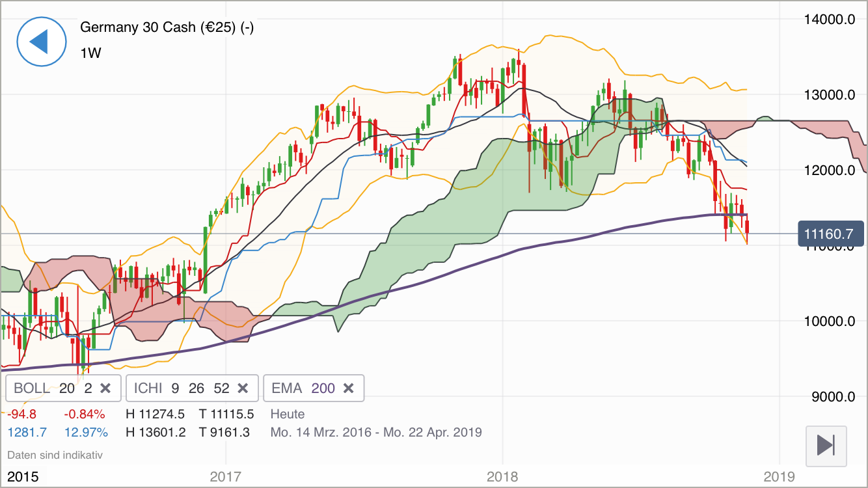Click the H 13601.2 high value
This screenshot has height=488, width=868.
156,432
